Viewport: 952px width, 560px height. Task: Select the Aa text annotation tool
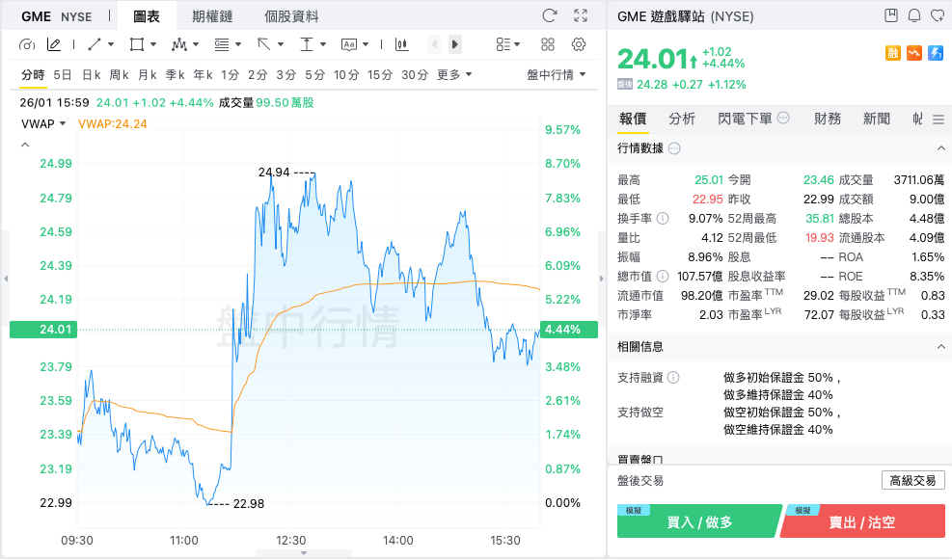coord(349,44)
